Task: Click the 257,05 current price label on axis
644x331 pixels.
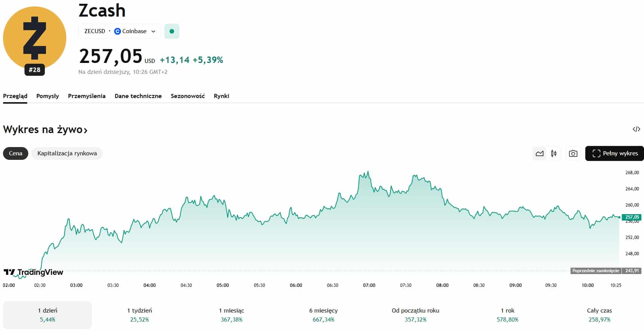Action: [632, 217]
